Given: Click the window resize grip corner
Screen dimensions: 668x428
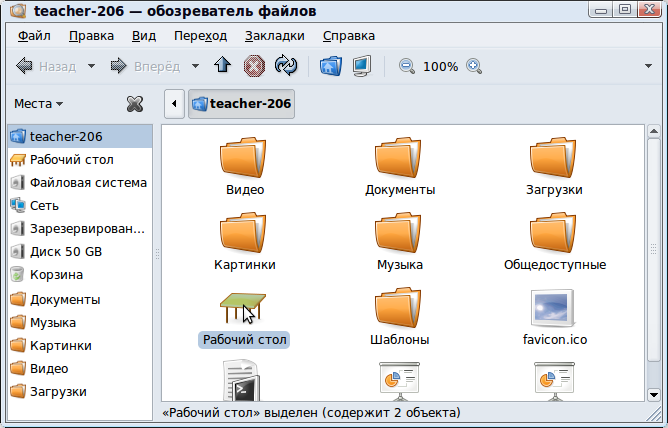Looking at the screenshot, I should [654, 413].
